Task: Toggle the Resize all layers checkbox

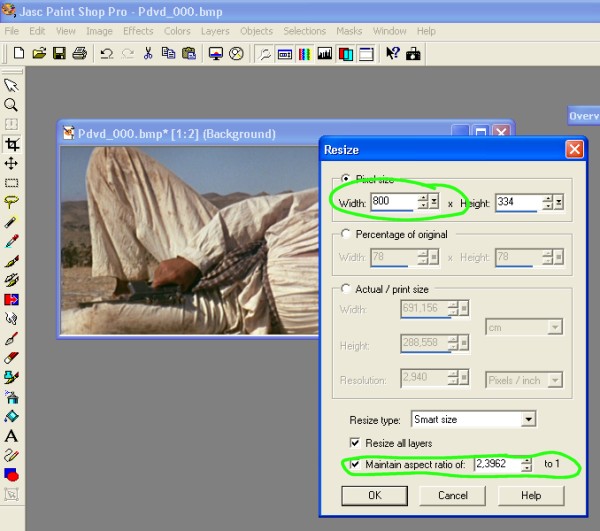Action: coord(356,442)
